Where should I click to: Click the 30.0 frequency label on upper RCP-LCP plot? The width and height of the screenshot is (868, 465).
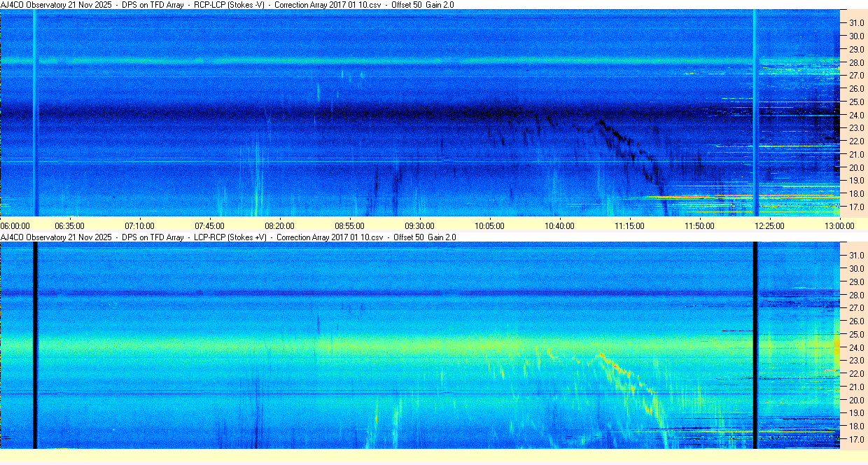[857, 36]
